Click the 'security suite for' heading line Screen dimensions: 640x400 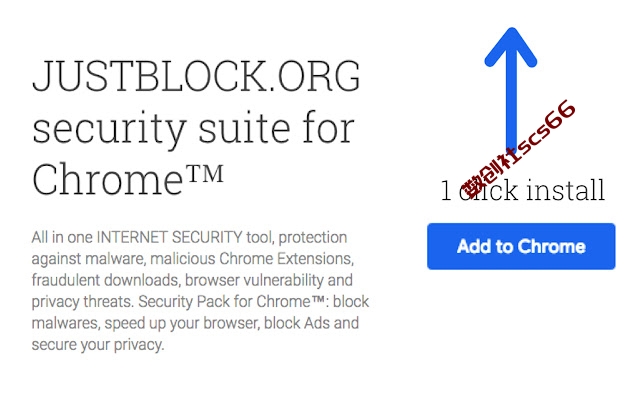click(x=193, y=129)
